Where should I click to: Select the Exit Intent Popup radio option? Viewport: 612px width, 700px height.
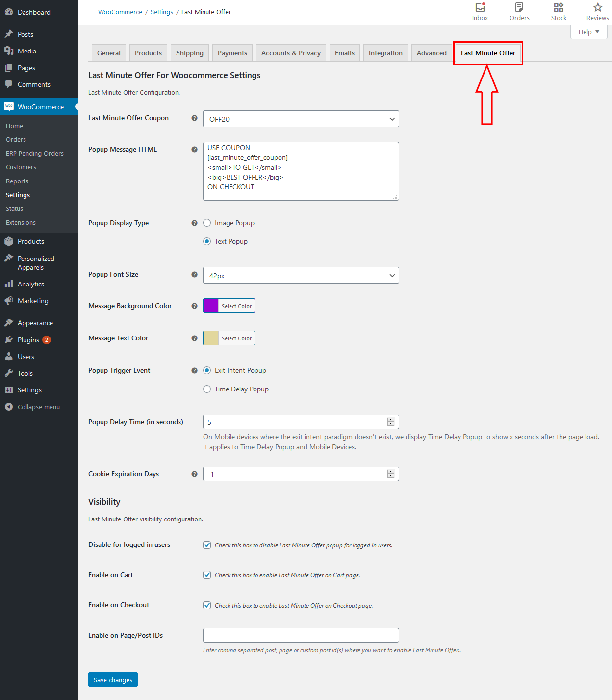pyautogui.click(x=207, y=370)
